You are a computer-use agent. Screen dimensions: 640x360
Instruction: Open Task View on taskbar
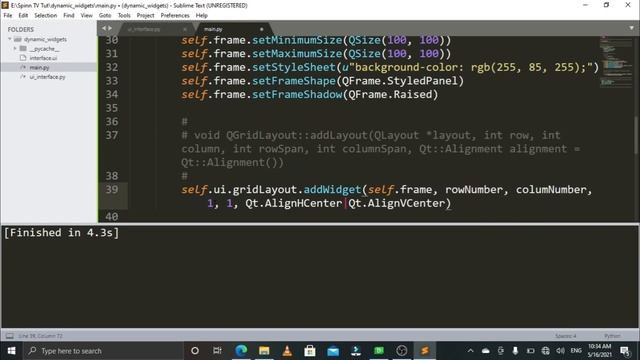(217, 351)
